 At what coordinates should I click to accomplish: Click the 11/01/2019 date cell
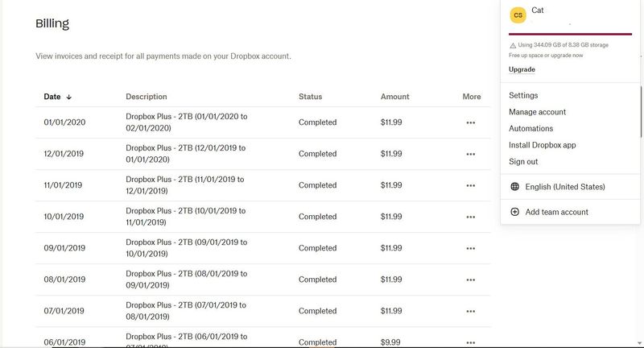pos(63,185)
